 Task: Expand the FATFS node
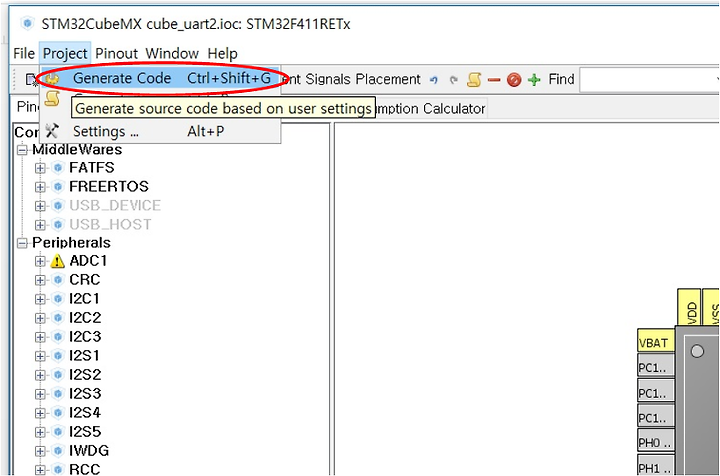(x=40, y=168)
